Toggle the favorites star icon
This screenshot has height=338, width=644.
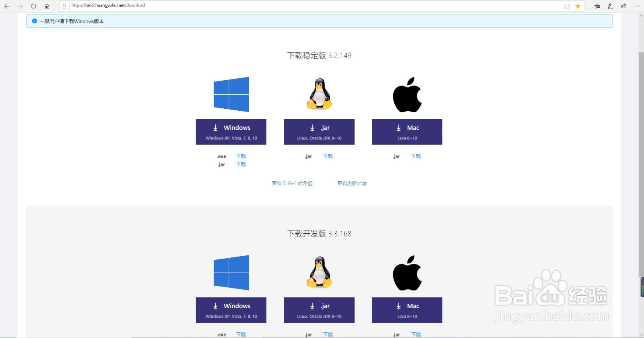coord(578,6)
